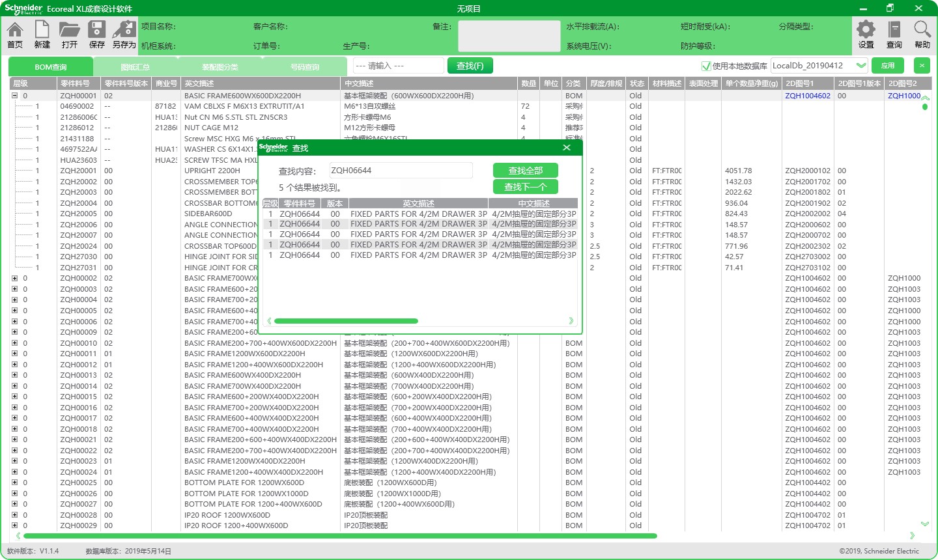Image resolution: width=938 pixels, height=560 pixels.
Task: Close the BOM query panel with green X
Action: (x=922, y=66)
